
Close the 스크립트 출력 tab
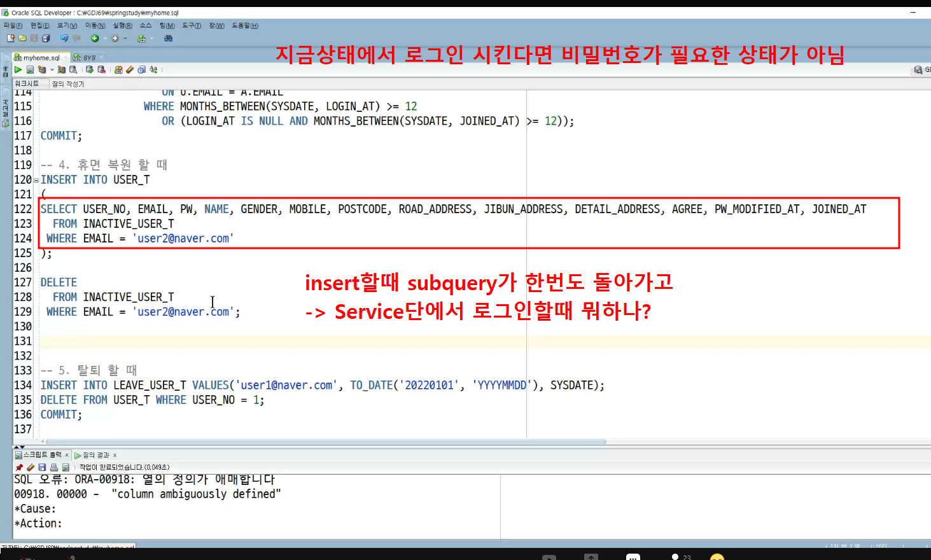66,455
